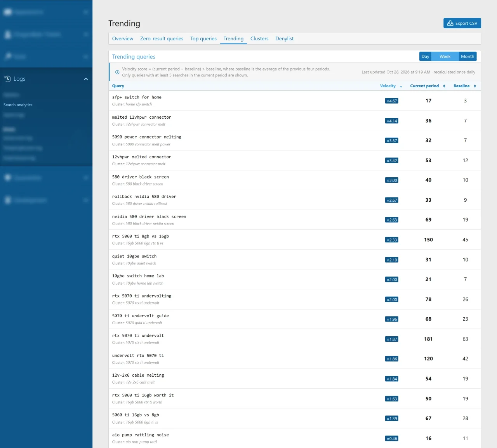The height and width of the screenshot is (448, 497).
Task: Collapse the Logs sidebar section chevron
Action: 86,79
